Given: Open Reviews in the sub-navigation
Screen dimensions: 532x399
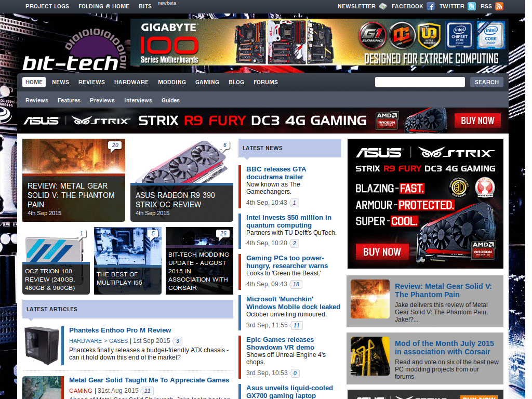Looking at the screenshot, I should click(x=37, y=100).
